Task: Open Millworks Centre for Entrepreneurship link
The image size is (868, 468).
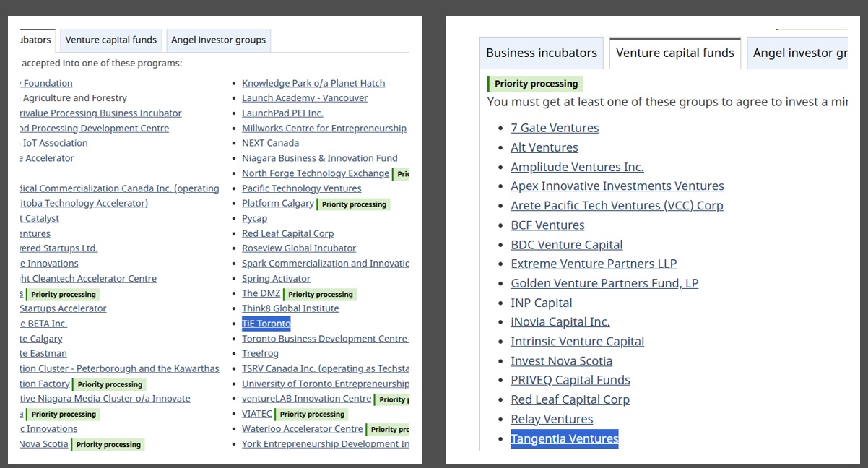Action: (x=324, y=129)
